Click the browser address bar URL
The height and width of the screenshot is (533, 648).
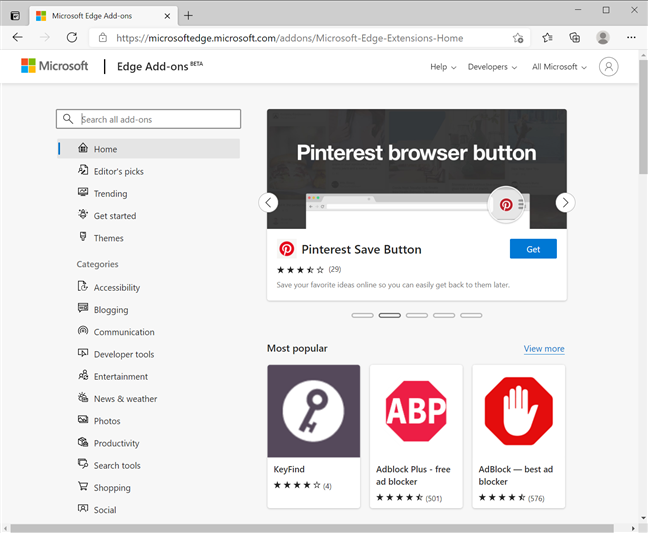[289, 38]
